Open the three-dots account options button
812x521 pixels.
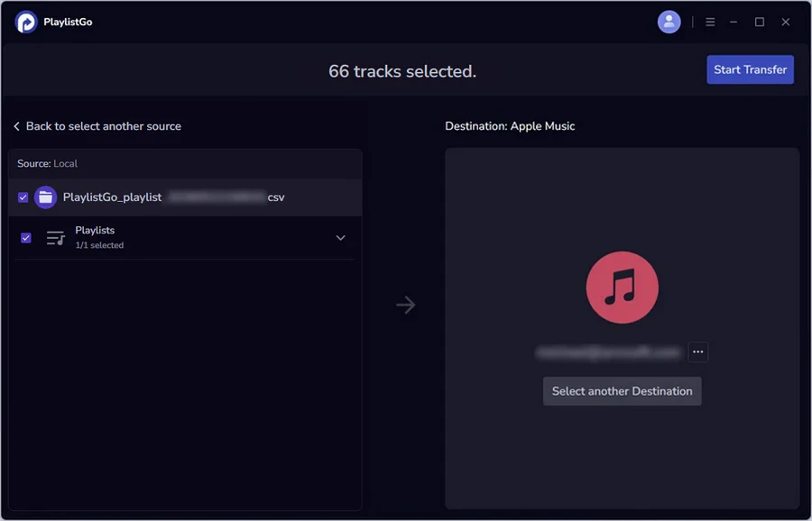(x=698, y=352)
